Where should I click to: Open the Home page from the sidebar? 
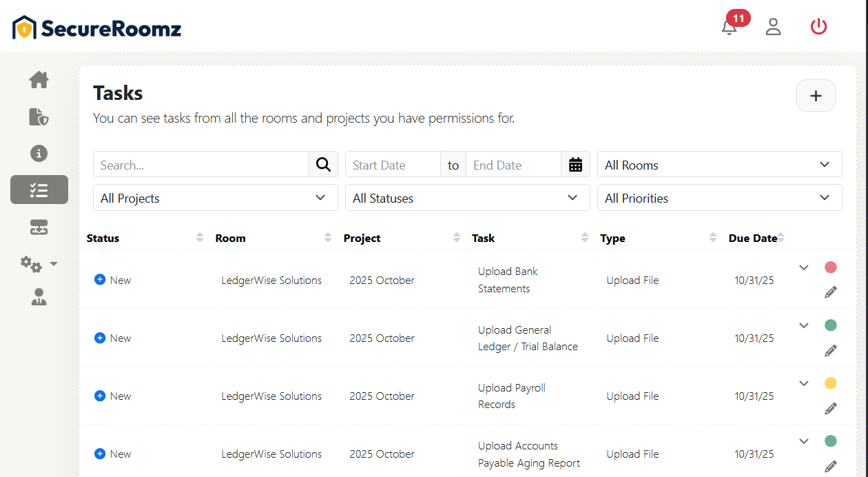[39, 80]
